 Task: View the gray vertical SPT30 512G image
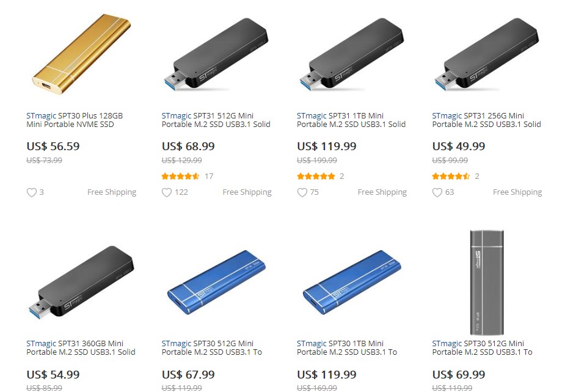487,283
